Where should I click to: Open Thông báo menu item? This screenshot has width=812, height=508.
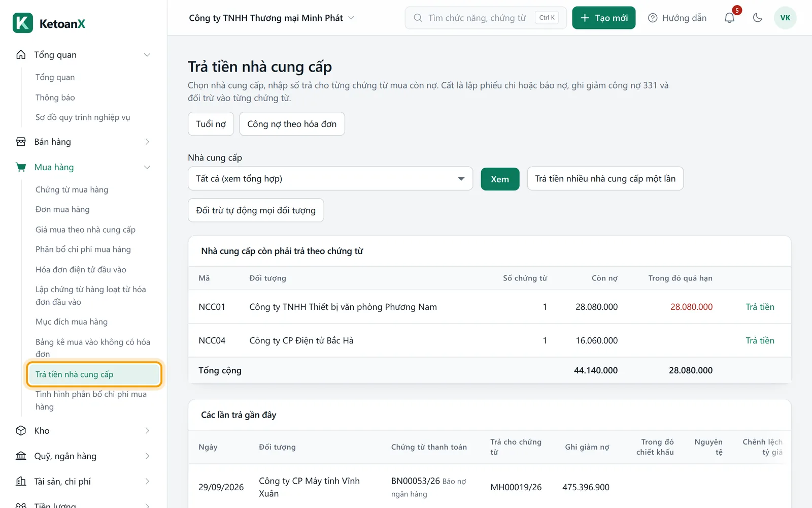(x=55, y=98)
